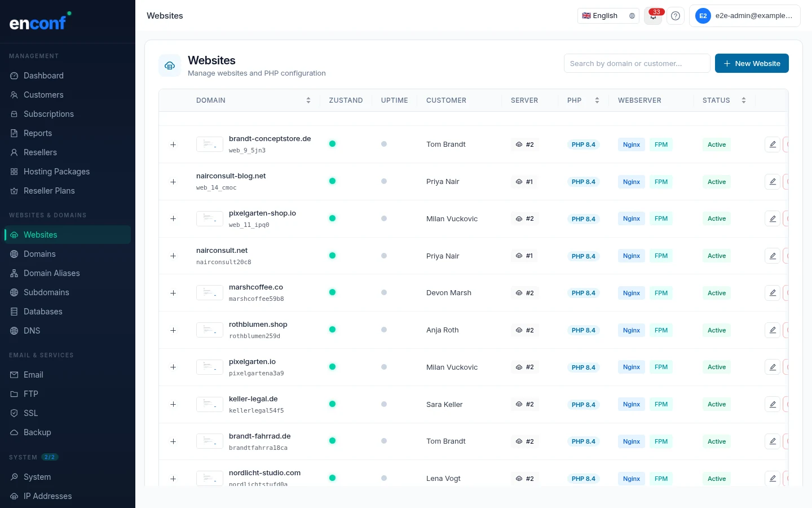Click the Websites sidebar item

pos(68,235)
